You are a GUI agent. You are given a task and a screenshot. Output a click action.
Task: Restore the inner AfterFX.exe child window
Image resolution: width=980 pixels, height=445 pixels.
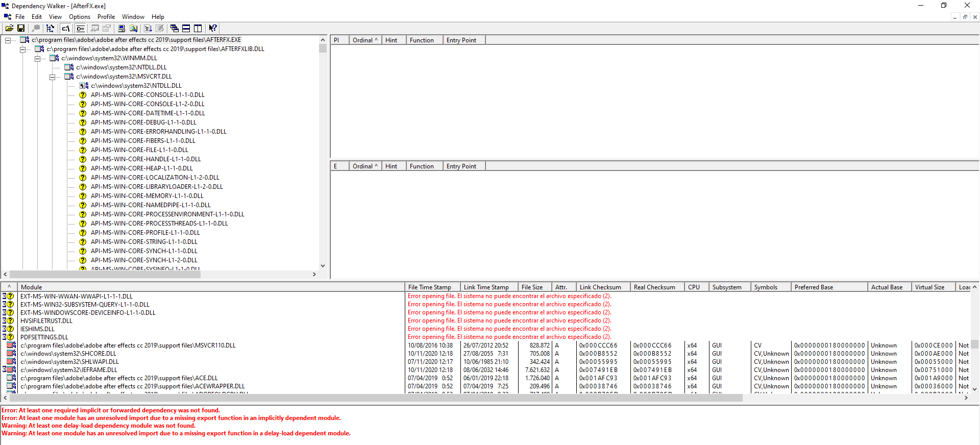965,17
